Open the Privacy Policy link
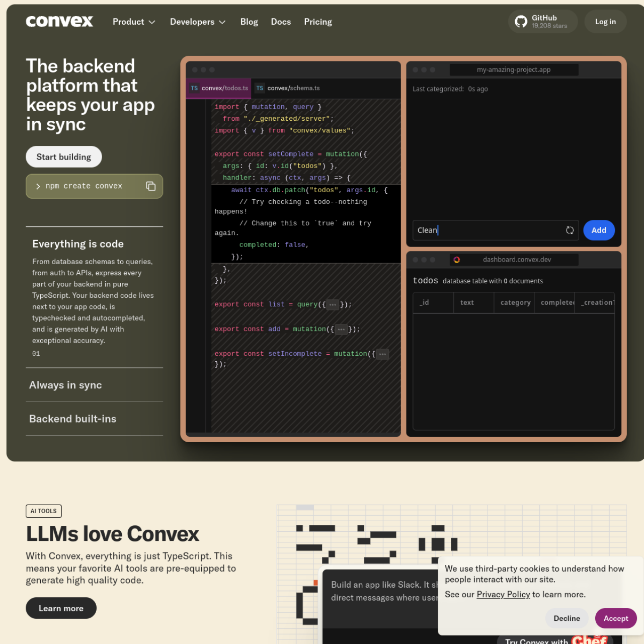 point(503,594)
